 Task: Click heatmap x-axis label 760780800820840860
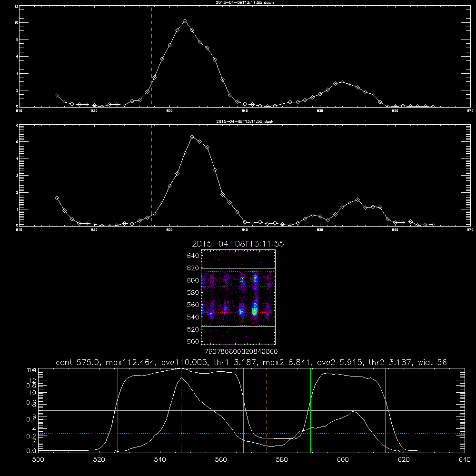click(x=241, y=352)
